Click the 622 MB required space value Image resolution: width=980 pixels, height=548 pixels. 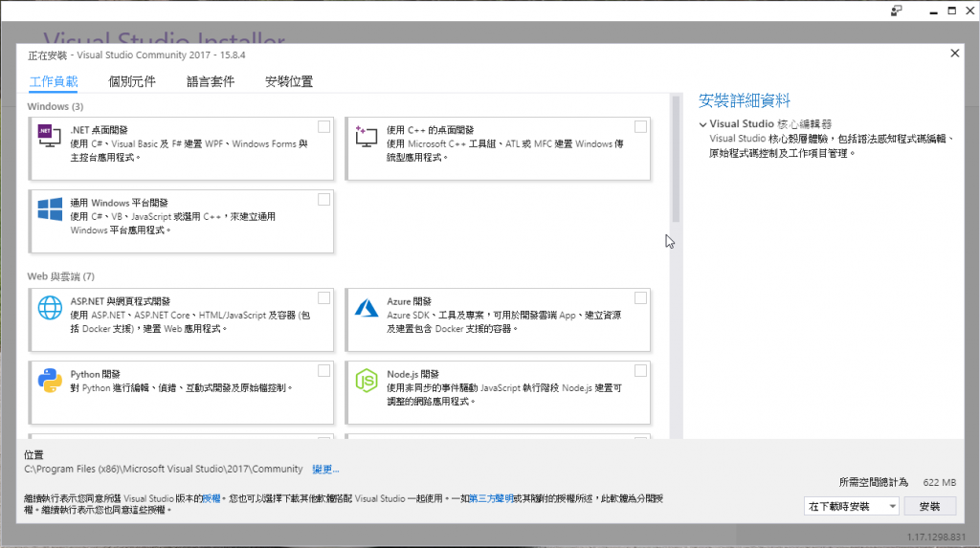coord(940,482)
